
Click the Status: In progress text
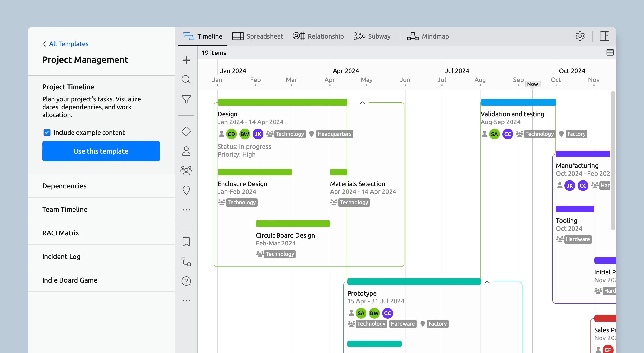pyautogui.click(x=244, y=147)
